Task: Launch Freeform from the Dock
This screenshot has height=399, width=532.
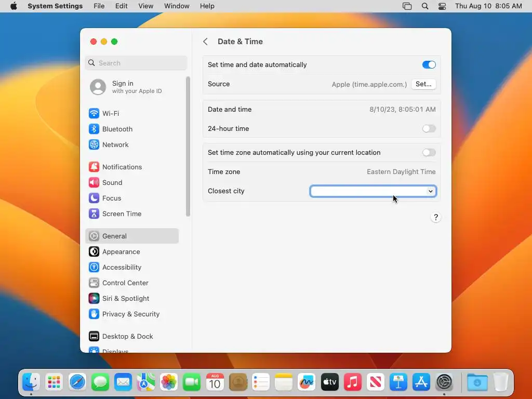Action: pyautogui.click(x=307, y=383)
